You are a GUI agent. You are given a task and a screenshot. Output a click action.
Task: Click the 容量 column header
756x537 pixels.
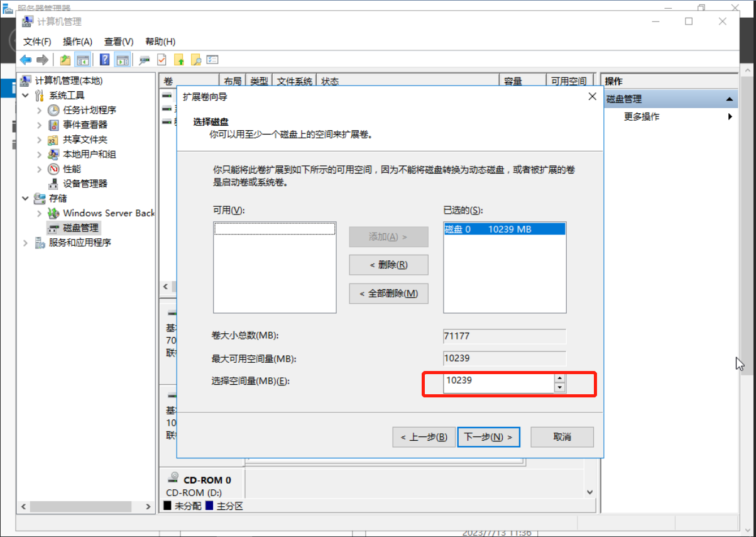[522, 81]
